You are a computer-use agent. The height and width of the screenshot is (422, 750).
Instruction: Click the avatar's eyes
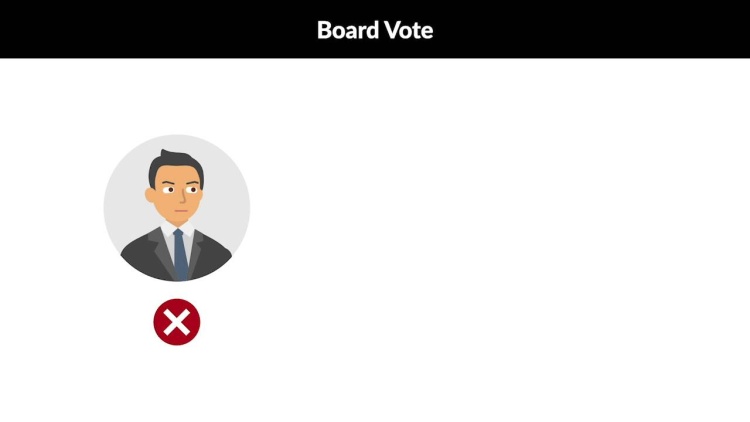click(x=181, y=190)
